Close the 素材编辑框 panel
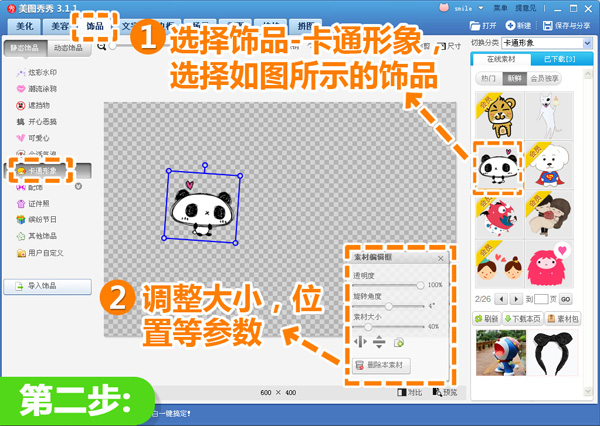 [x=440, y=258]
